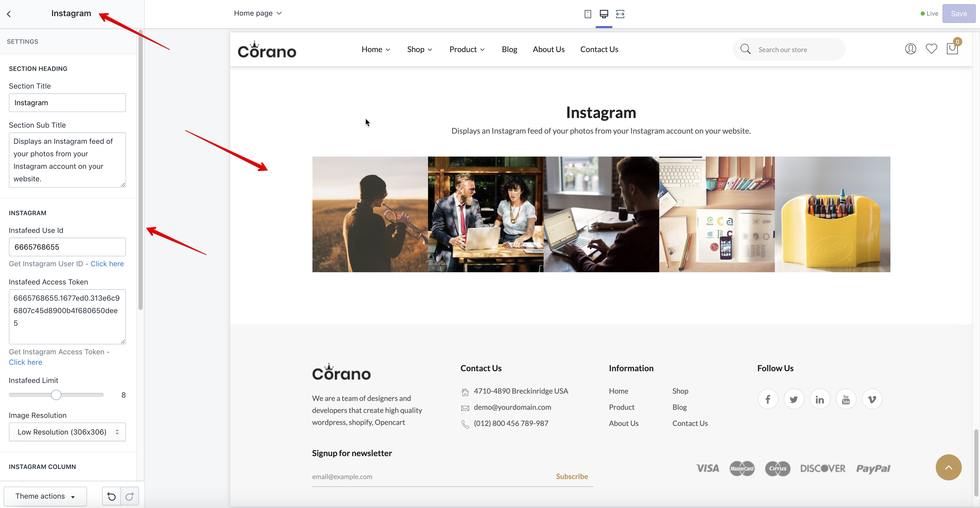Toggle the fullscreen width preview icon

620,14
